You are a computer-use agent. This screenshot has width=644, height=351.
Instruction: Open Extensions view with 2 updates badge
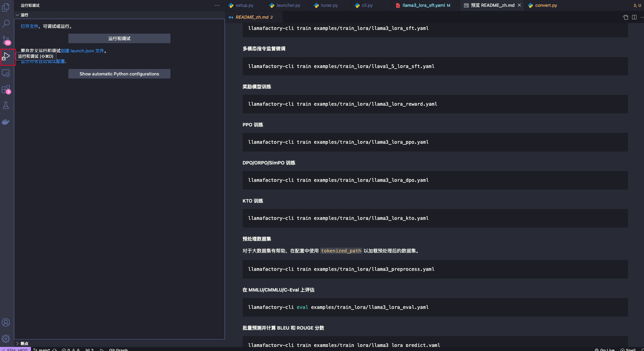pyautogui.click(x=6, y=89)
